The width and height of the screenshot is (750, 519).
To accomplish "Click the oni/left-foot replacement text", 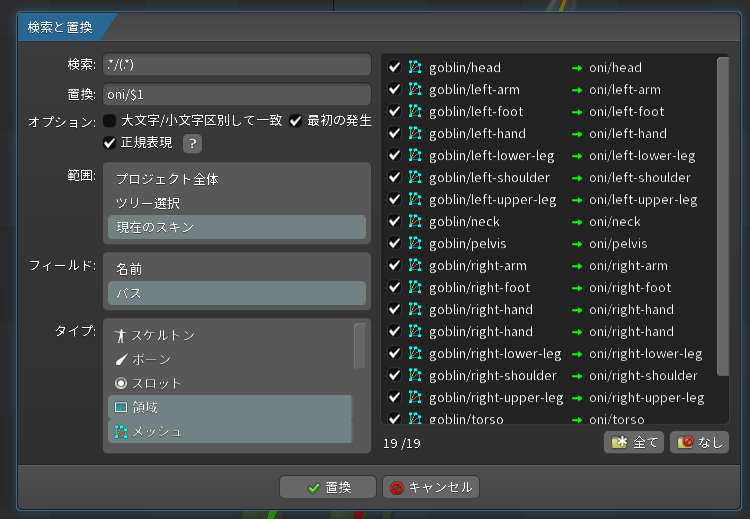I will point(627,111).
